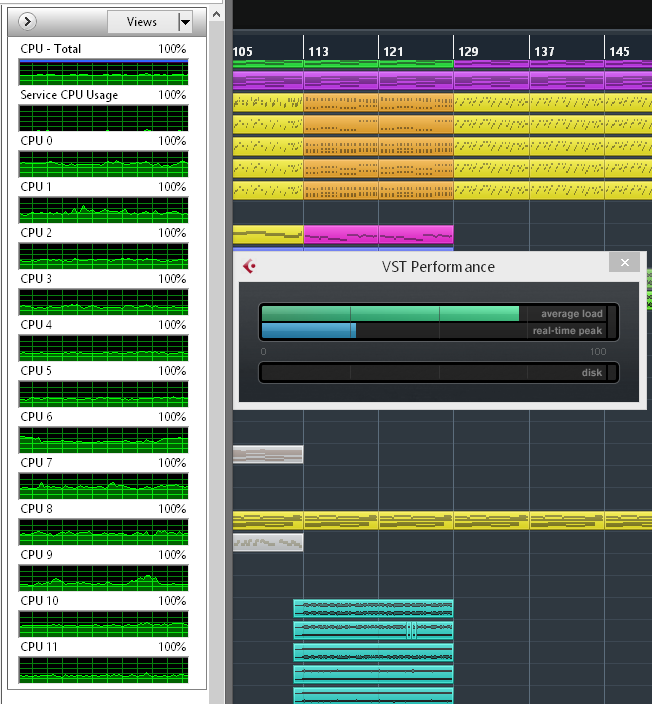Select the 'Service CPU Usage' label
Screen dimensions: 652x704
69,95
